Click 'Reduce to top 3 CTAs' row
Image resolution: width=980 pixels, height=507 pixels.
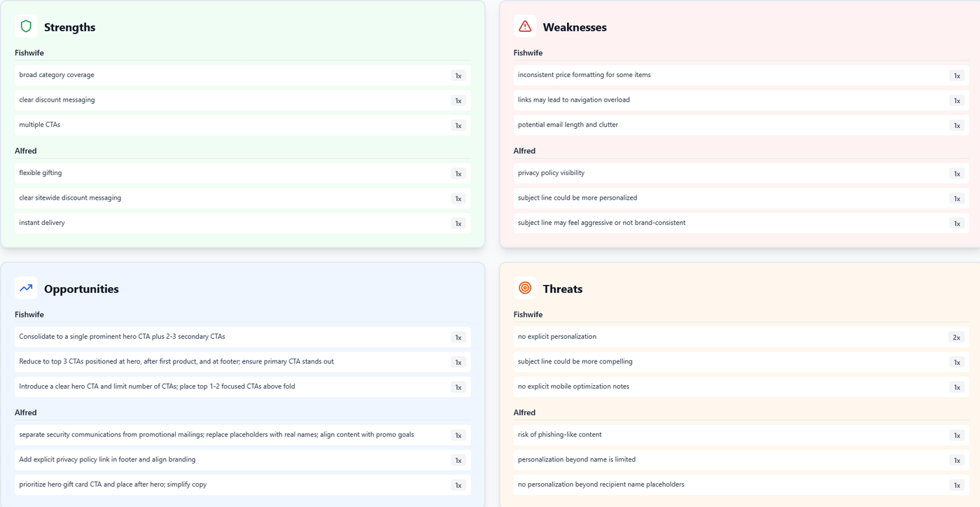(x=242, y=362)
